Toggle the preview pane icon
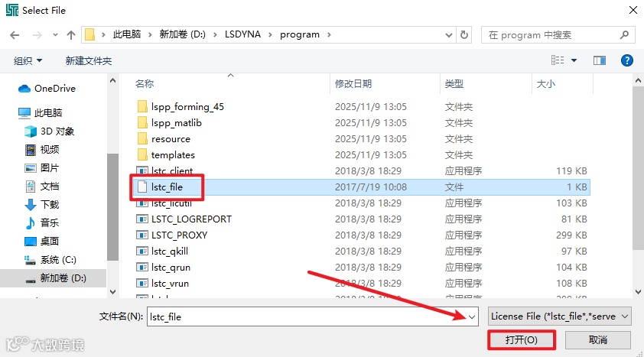Viewport: 644px width, 357px height. click(x=600, y=60)
